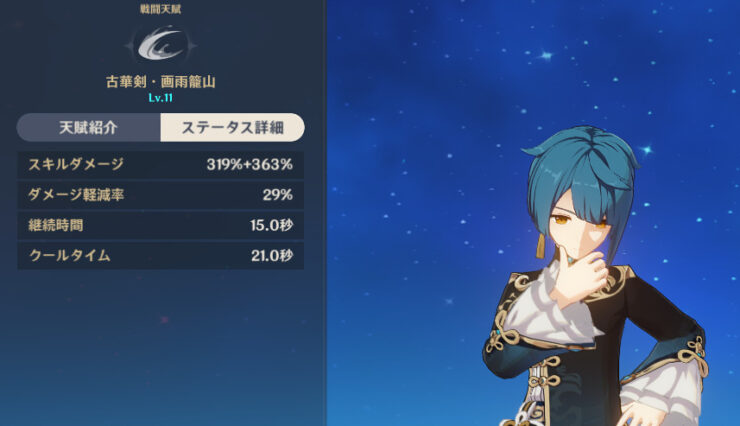Click the クールタイム stat row label
The height and width of the screenshot is (426, 740).
coord(69,255)
